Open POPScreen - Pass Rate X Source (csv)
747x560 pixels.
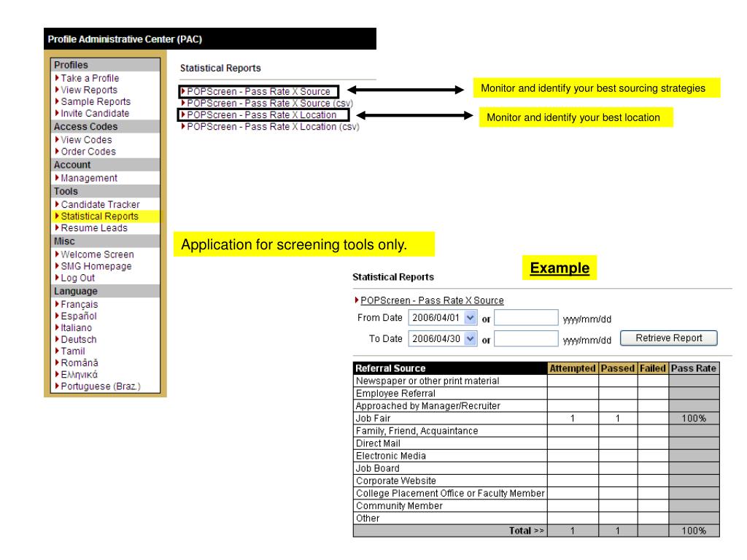tap(270, 104)
